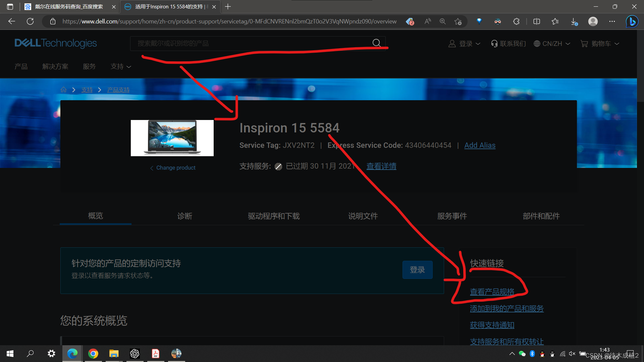The image size is (644, 362).
Task: Open ChatGPT app from taskbar
Action: pos(135,354)
